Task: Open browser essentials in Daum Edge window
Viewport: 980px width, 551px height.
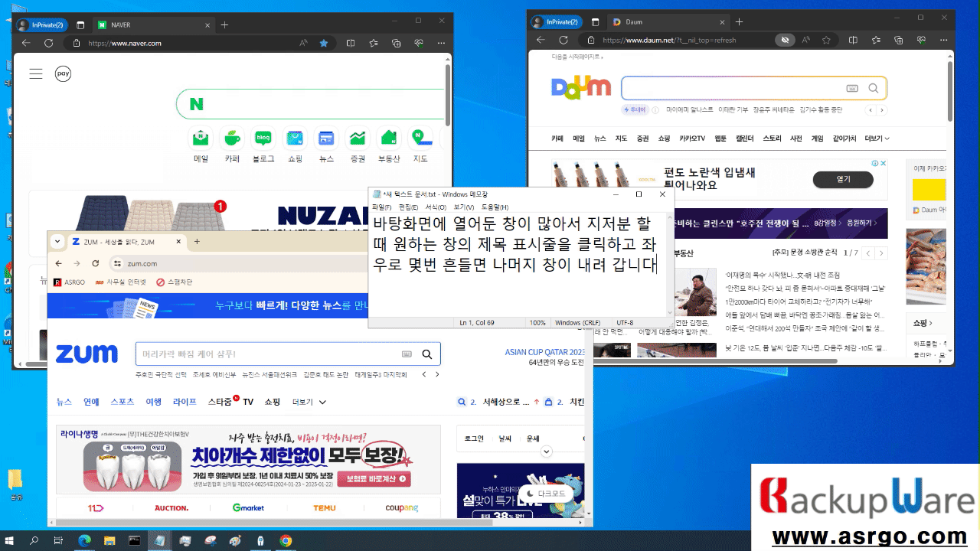Action: (920, 40)
